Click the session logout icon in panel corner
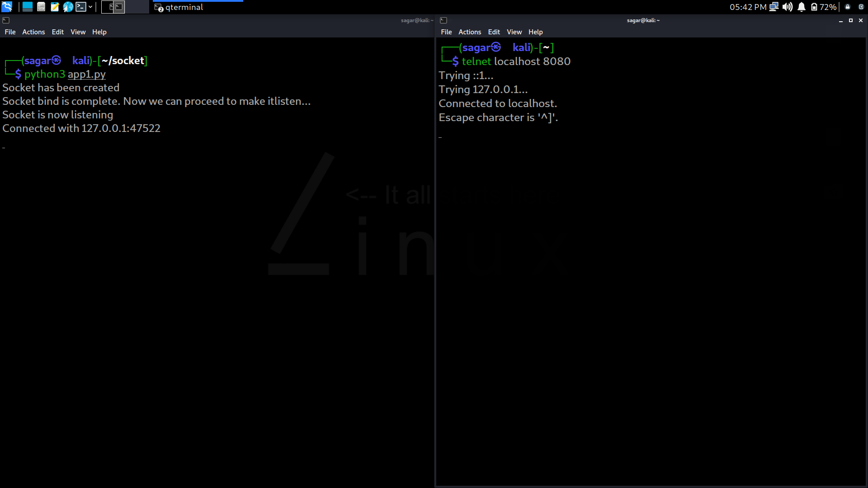 click(x=861, y=7)
